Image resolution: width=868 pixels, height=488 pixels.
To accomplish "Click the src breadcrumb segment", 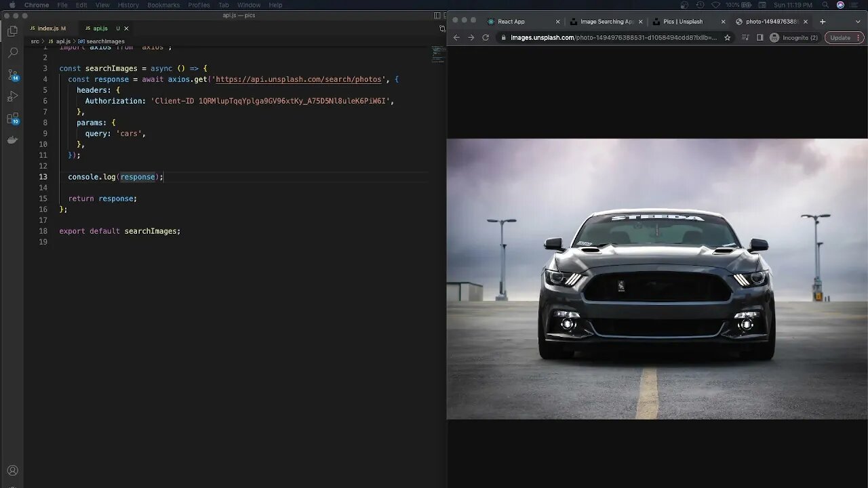I will click(35, 41).
